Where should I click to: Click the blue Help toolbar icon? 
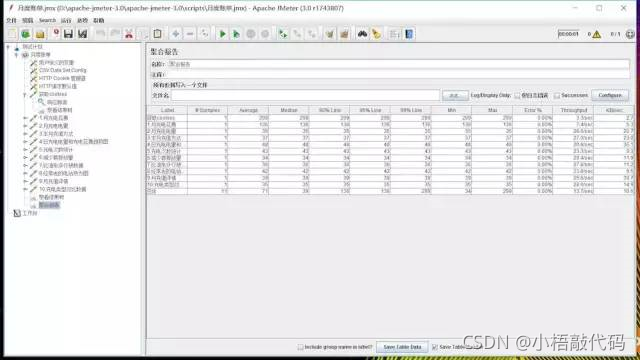coord(409,34)
